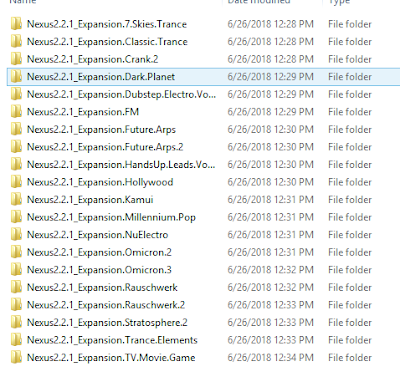400x387 pixels.
Task: Click folder icon beside Kamui
Action: 16,200
